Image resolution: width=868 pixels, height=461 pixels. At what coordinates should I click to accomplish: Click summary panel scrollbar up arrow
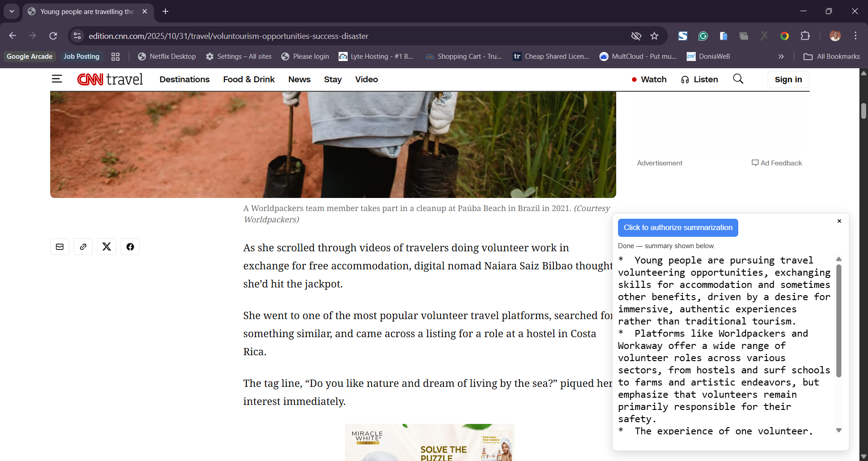(x=839, y=259)
